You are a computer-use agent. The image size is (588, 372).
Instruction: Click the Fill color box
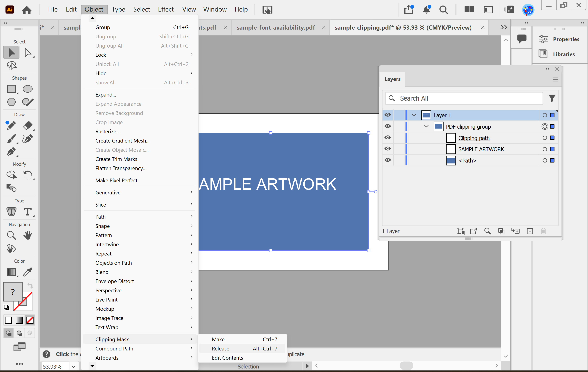click(x=13, y=292)
